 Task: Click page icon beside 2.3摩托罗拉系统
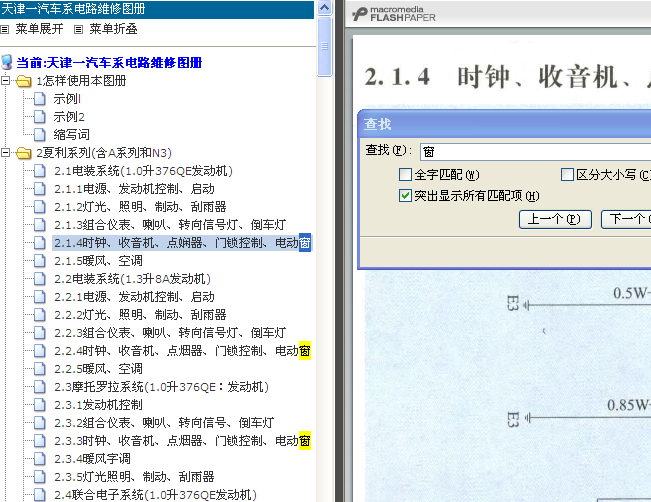(x=40, y=387)
